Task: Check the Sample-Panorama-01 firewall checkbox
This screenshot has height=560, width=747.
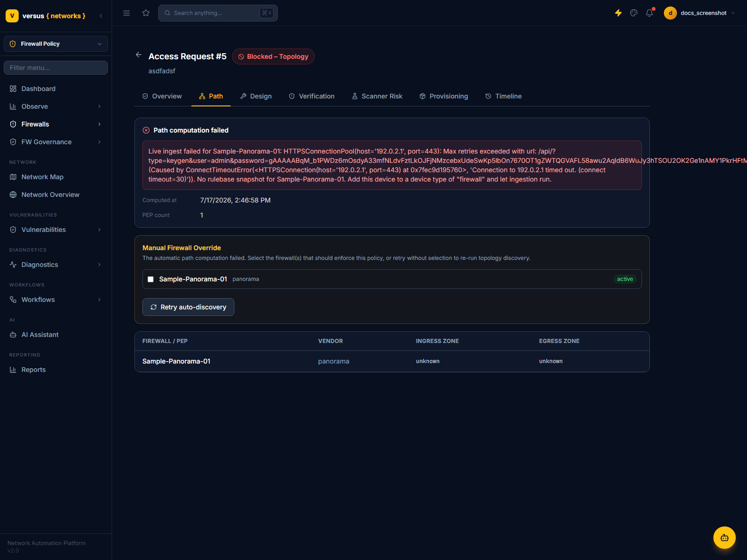Action: point(151,279)
